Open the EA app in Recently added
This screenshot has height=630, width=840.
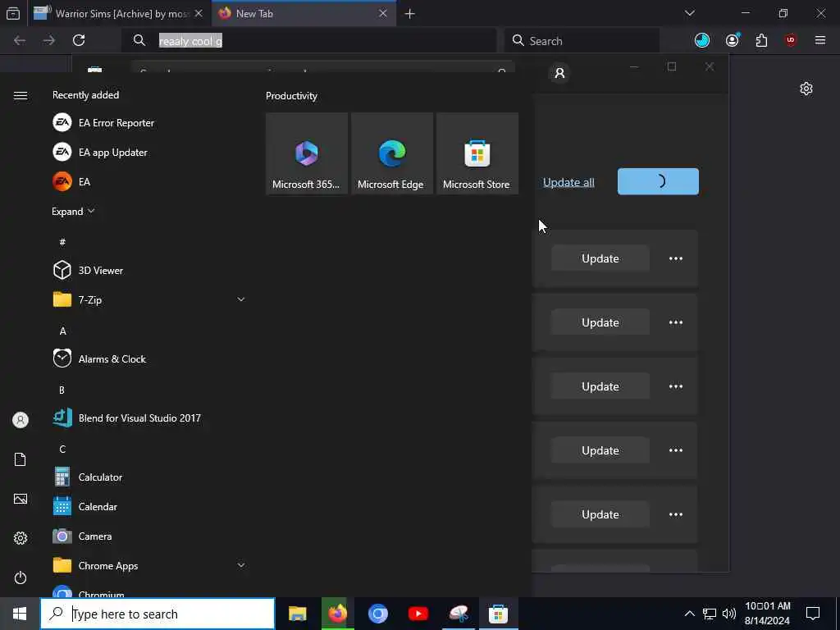149,181
